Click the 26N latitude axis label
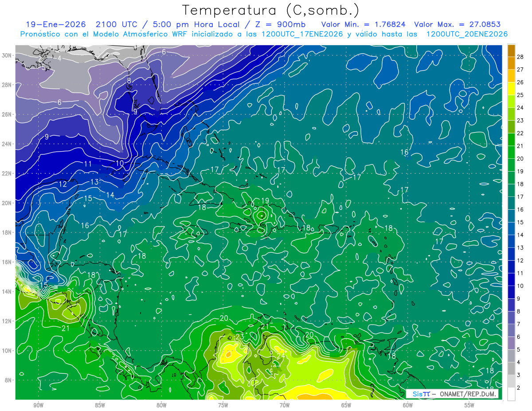Image resolution: width=532 pixels, height=411 pixels. (x=8, y=114)
